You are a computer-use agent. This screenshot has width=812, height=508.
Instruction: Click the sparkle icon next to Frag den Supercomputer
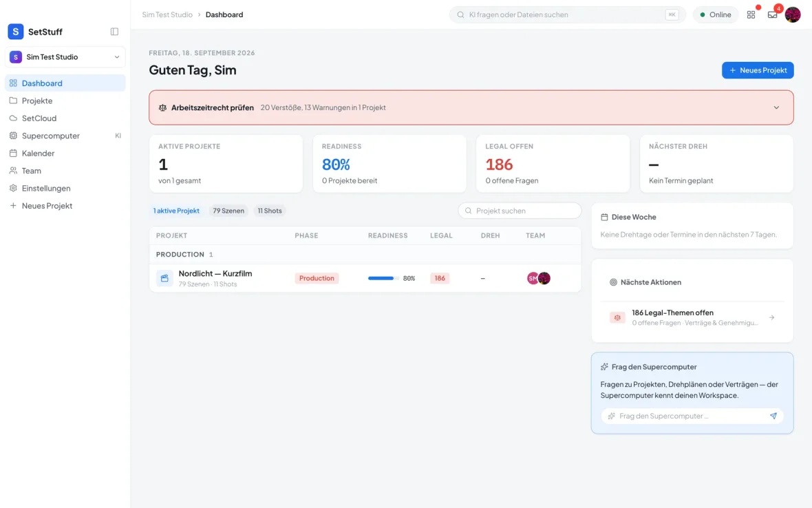tap(604, 367)
